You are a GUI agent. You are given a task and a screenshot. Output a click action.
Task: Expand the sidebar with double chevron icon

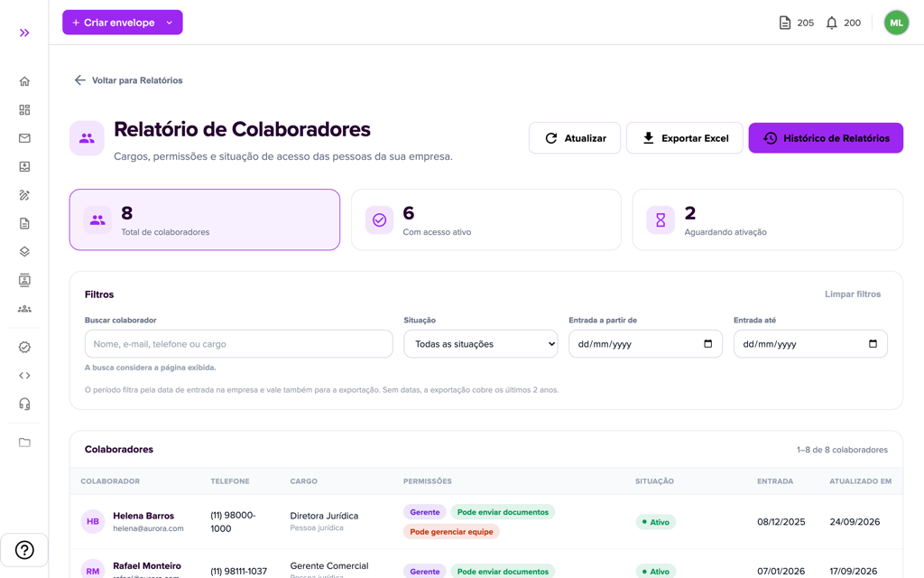point(24,33)
